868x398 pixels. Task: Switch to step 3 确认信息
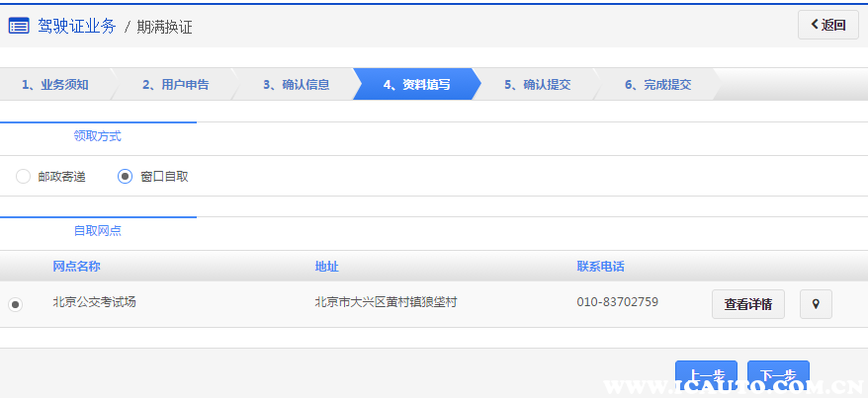(x=296, y=85)
